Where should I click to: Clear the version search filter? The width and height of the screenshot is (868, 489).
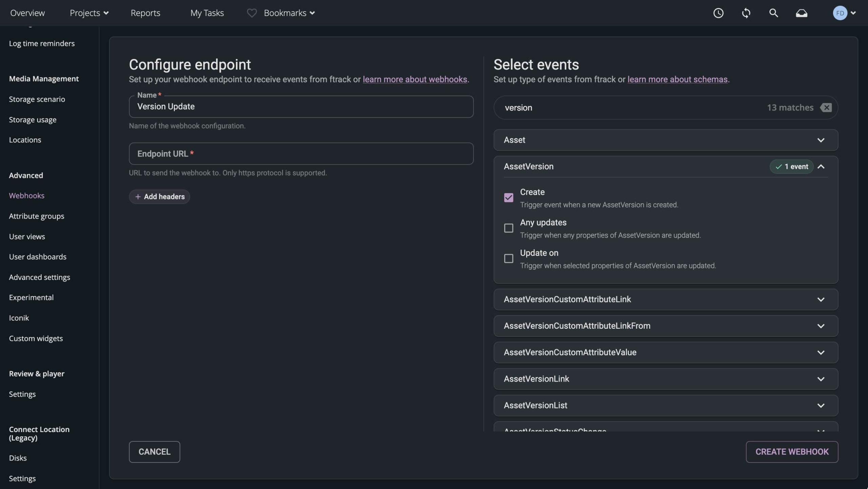coord(826,107)
